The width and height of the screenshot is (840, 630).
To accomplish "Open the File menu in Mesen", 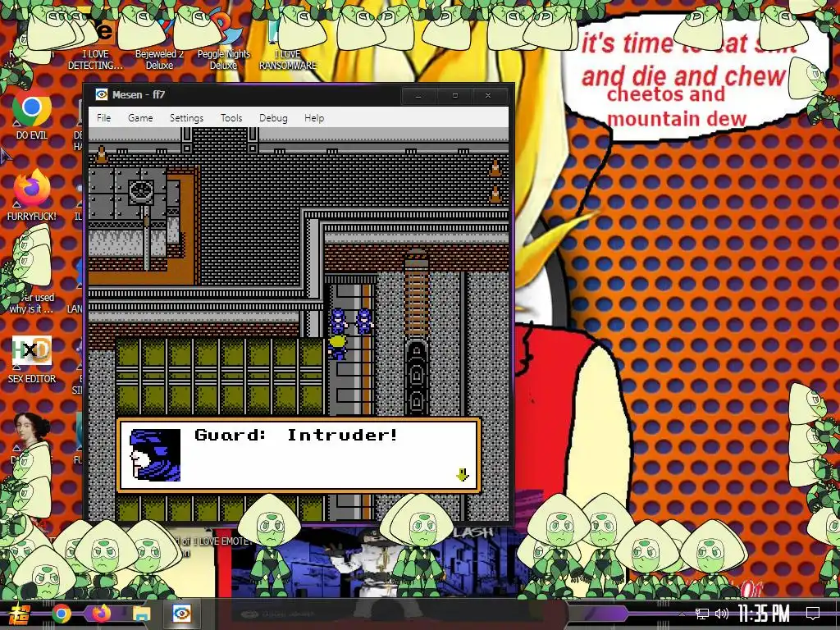I will 103,118.
